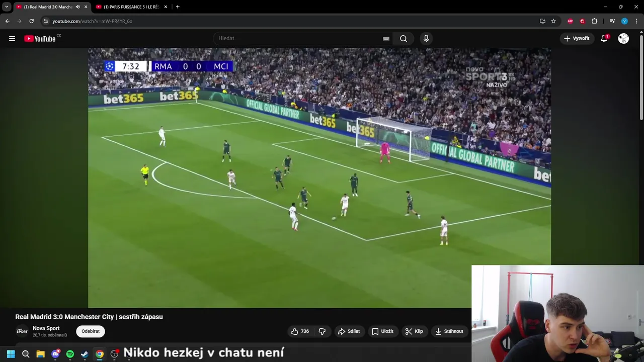Click the Vytvořit create button
644x362 pixels.
tap(577, 38)
